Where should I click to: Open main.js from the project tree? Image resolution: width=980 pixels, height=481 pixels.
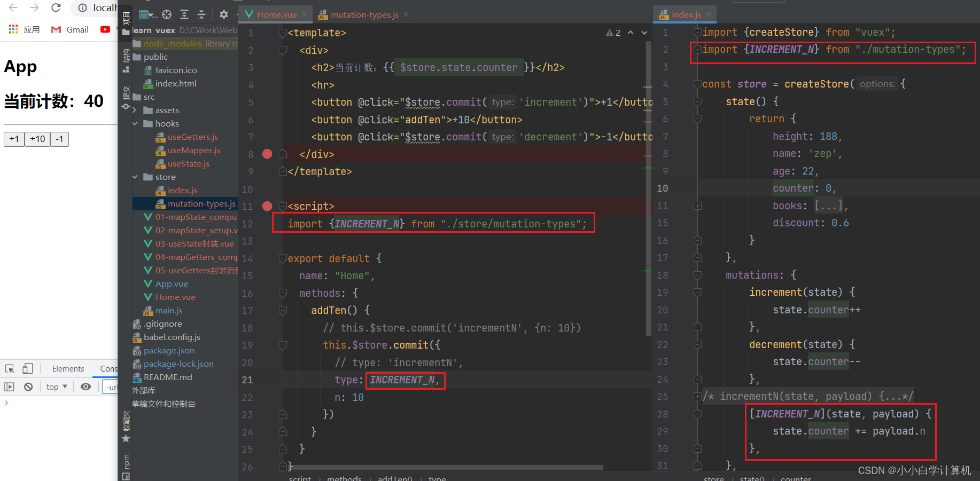(163, 310)
